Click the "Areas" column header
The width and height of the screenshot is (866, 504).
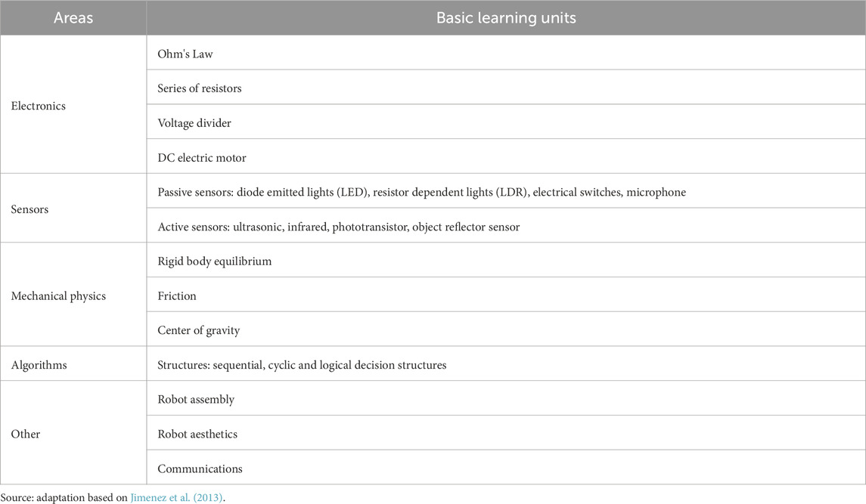pyautogui.click(x=73, y=18)
